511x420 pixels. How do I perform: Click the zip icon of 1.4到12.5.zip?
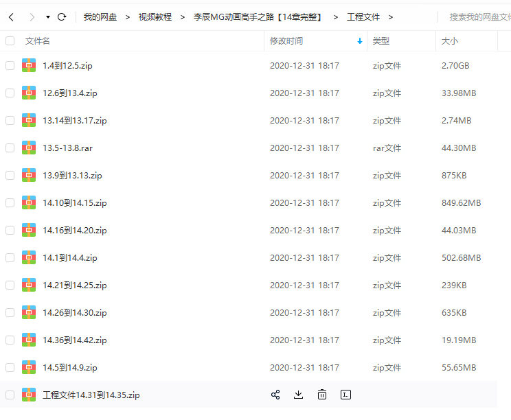(29, 66)
